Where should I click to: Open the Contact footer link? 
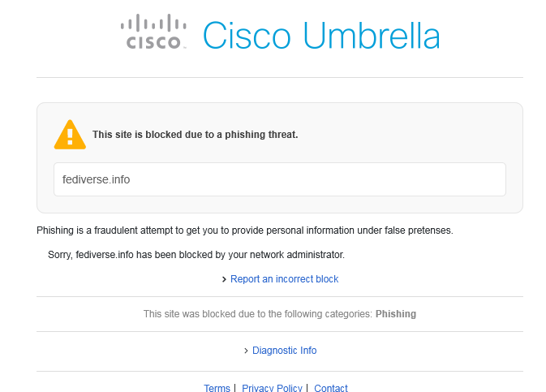coord(331,388)
